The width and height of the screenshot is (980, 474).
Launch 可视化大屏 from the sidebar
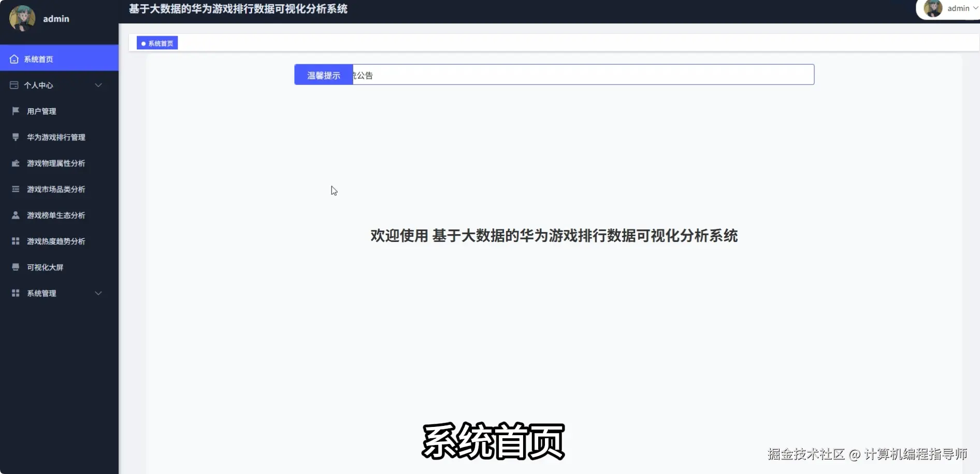[59, 267]
